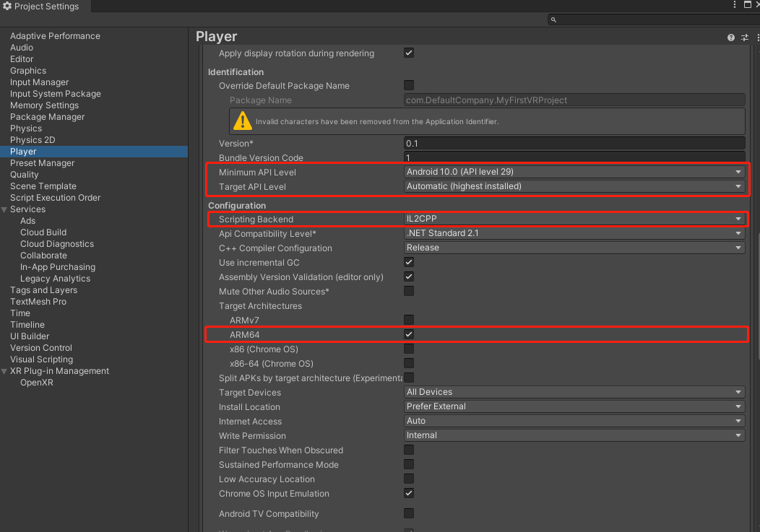This screenshot has height=532, width=760.
Task: Click the Project Settings gear icon
Action: point(7,6)
